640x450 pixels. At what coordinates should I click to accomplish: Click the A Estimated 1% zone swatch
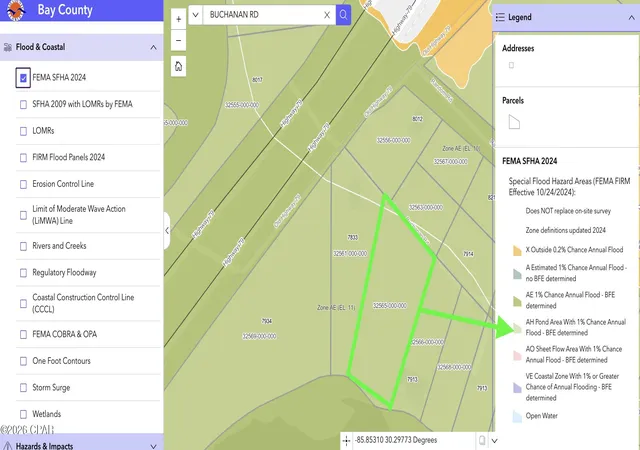click(517, 274)
